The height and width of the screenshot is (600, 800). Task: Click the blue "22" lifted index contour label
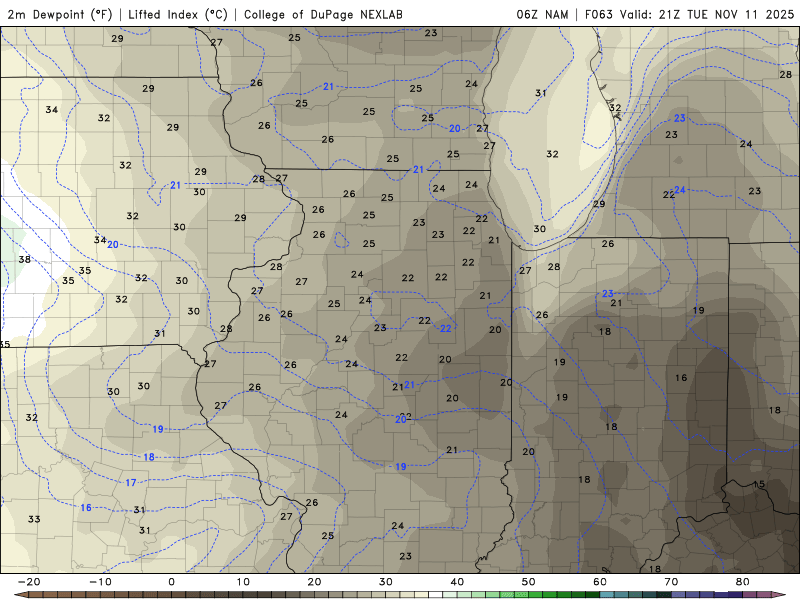pos(445,328)
